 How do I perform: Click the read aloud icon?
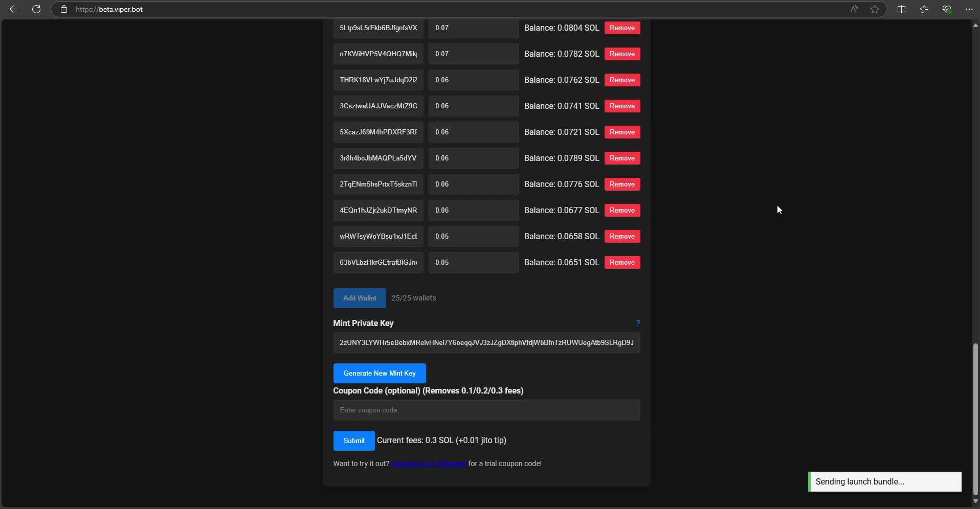click(854, 9)
